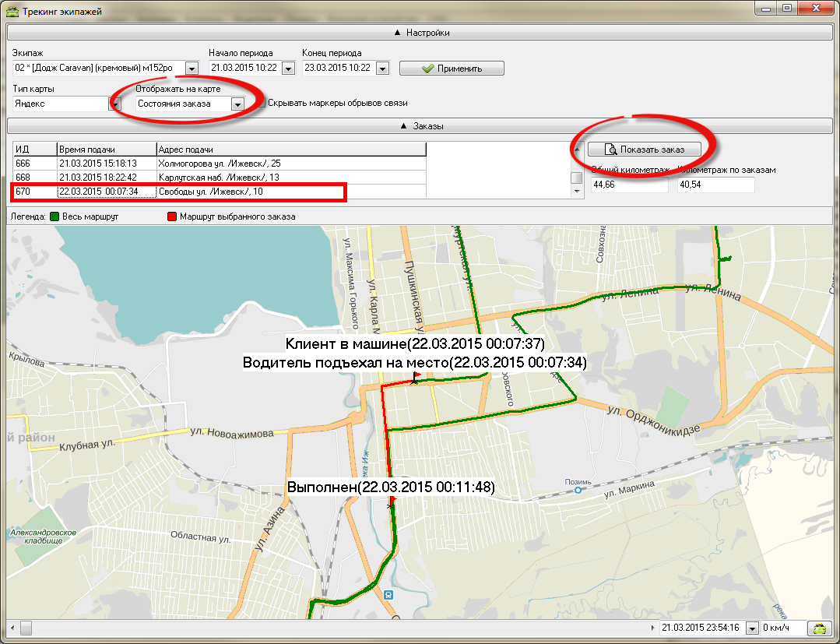
Task: Open the Отображать на карте dropdown
Action: [x=238, y=104]
